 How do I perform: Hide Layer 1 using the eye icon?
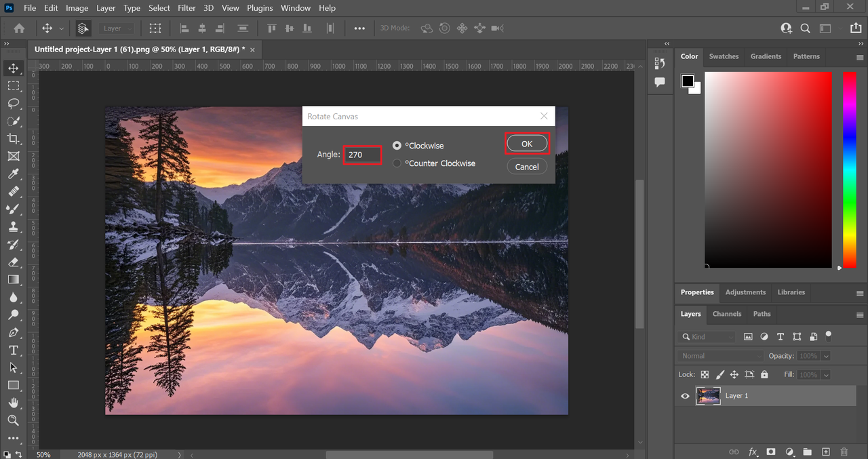click(685, 396)
